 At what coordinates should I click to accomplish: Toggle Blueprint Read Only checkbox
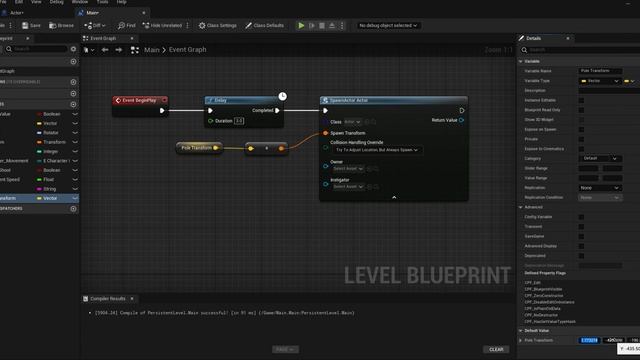point(581,110)
